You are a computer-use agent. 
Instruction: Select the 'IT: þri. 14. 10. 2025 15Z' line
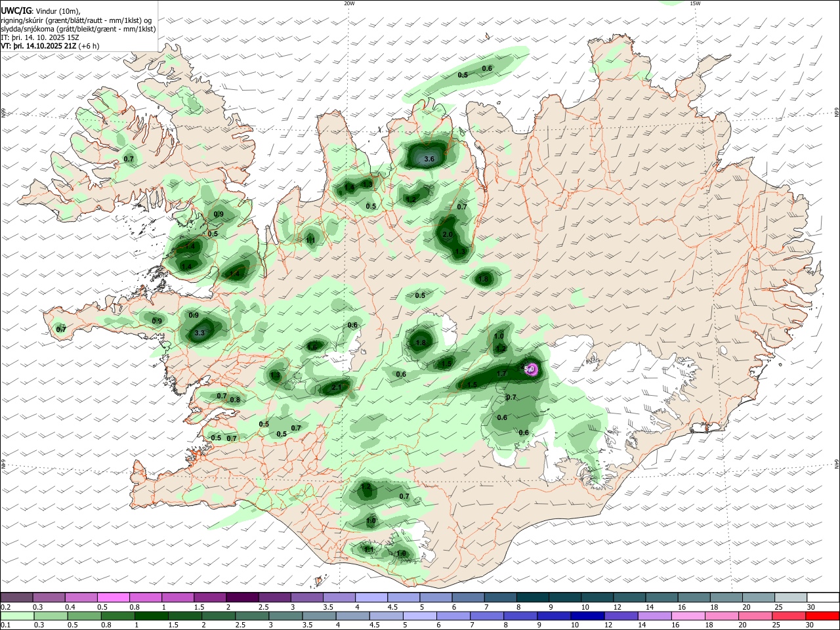[x=40, y=37]
